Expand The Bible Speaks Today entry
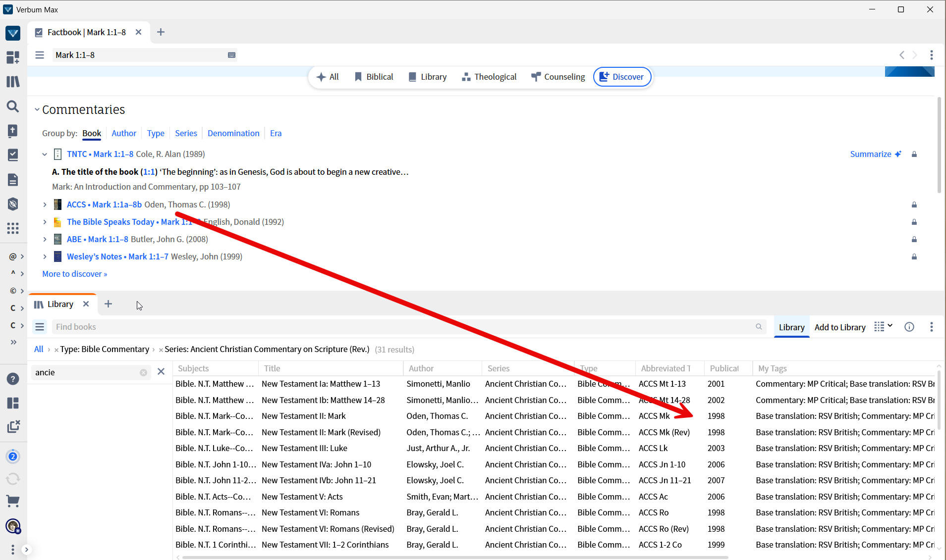 click(45, 222)
